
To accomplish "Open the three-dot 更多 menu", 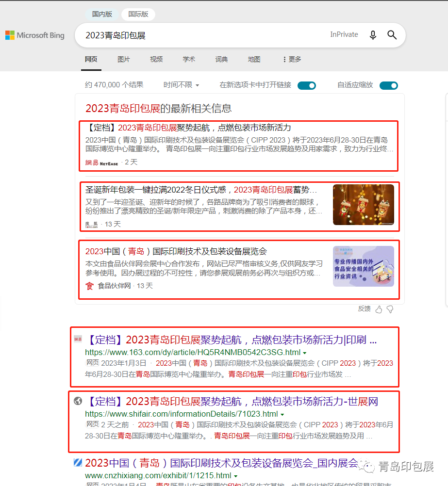I will pos(292,59).
